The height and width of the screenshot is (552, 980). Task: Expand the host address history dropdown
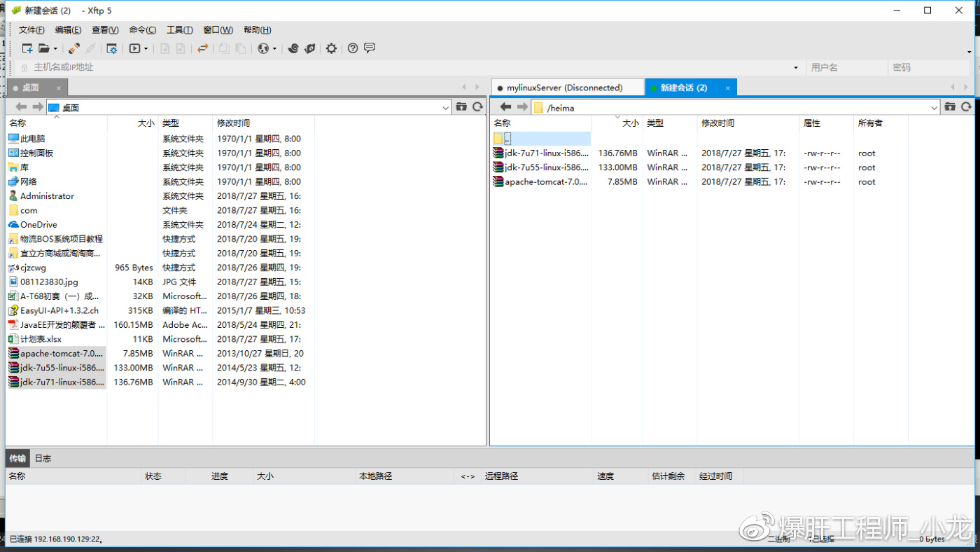tap(796, 68)
